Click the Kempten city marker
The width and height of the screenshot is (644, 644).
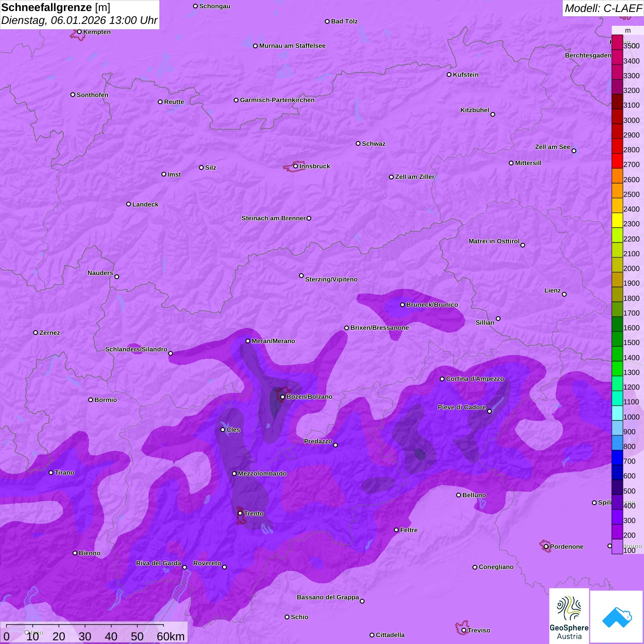pos(79,32)
